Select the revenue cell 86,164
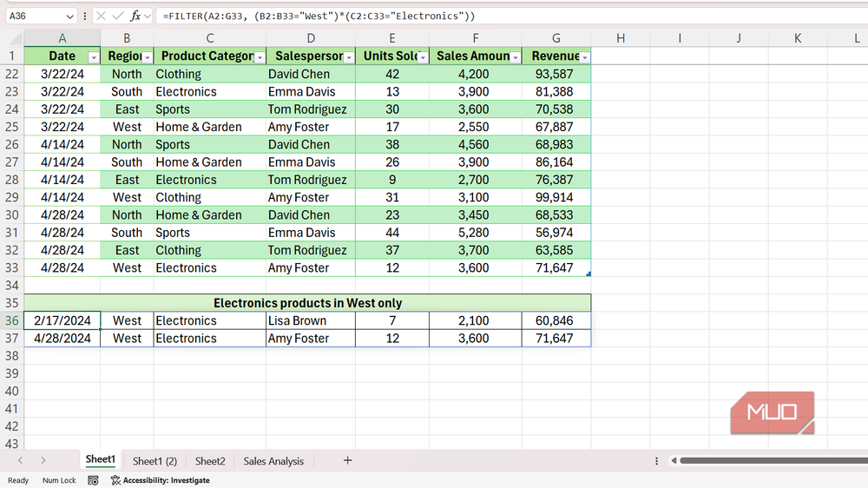This screenshot has height=488, width=868. [556, 162]
